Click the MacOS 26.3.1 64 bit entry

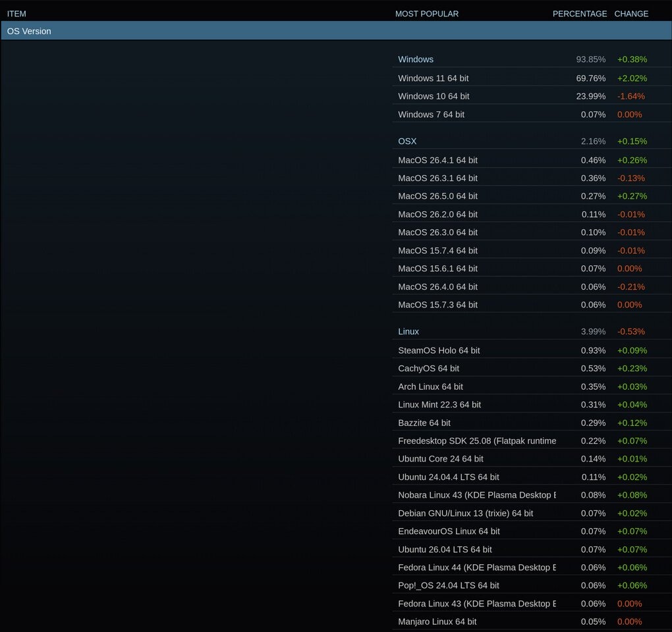[437, 178]
